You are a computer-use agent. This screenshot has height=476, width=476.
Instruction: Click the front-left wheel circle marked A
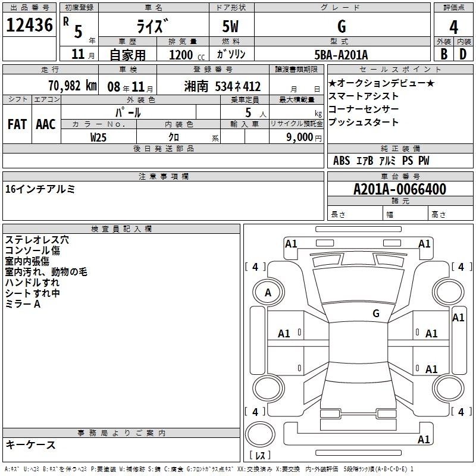click(x=268, y=292)
